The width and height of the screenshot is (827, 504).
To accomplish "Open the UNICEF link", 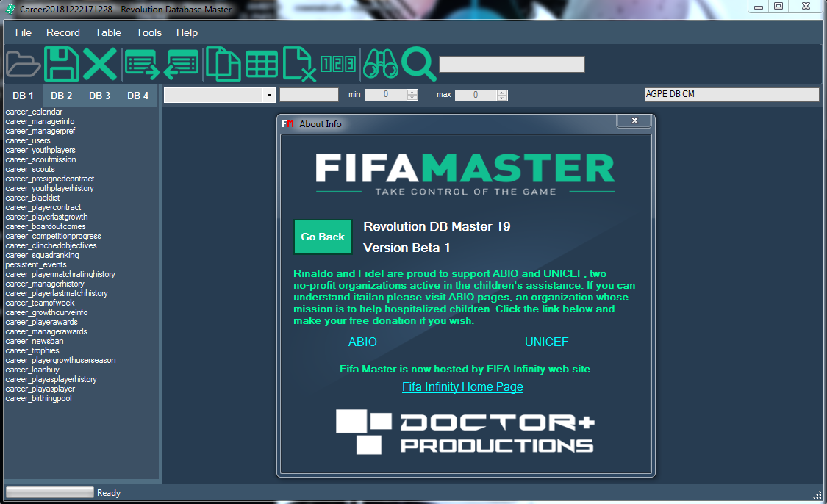I will point(546,342).
